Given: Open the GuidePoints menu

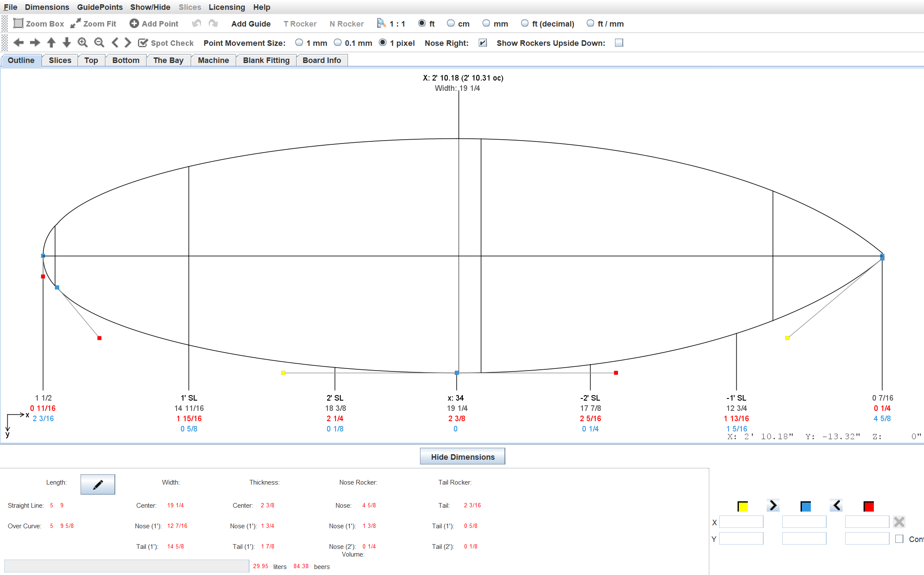Looking at the screenshot, I should pos(100,7).
